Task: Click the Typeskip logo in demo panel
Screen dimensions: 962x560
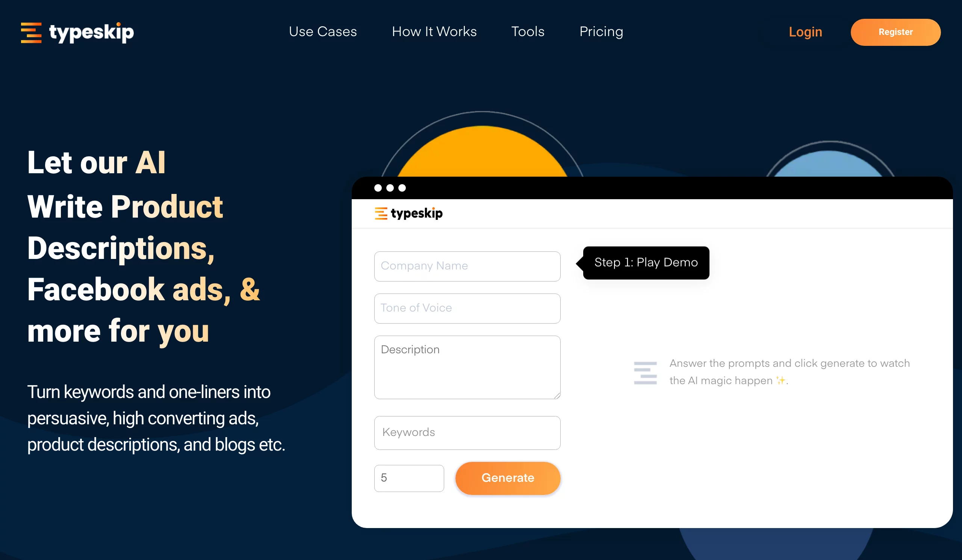Action: [x=408, y=213]
